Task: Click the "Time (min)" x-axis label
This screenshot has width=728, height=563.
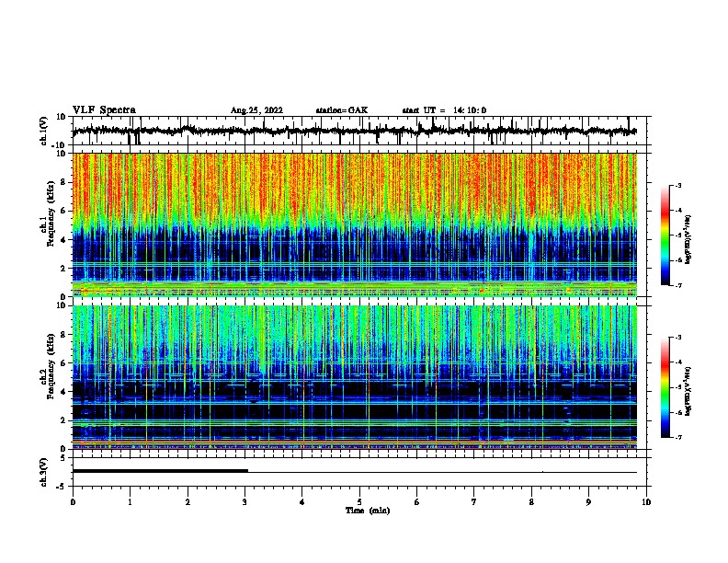Action: [368, 511]
